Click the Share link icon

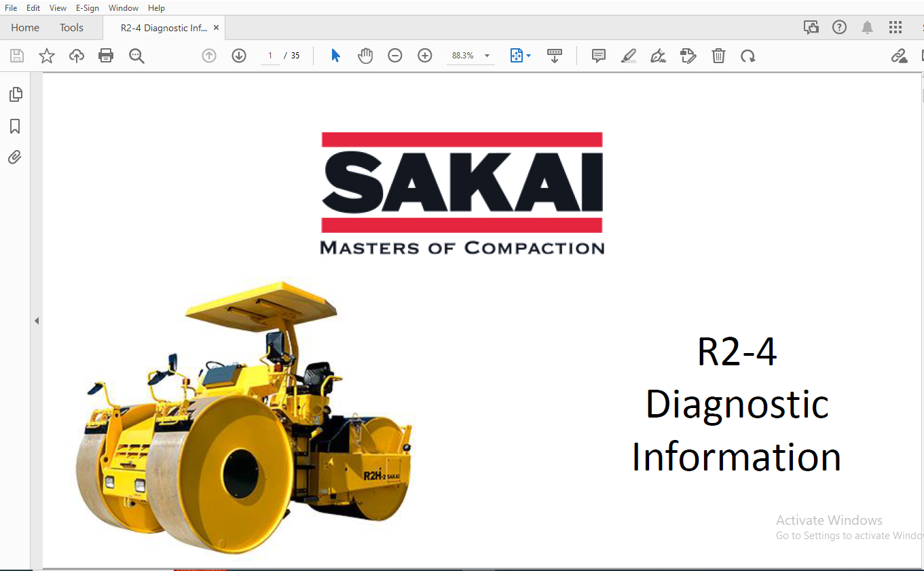[x=900, y=56]
